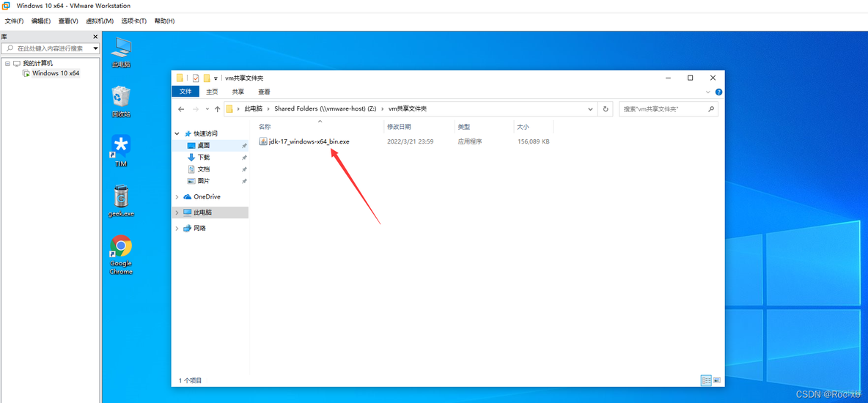Click Shared Folders breadcrumb segment
The image size is (868, 403).
click(326, 109)
